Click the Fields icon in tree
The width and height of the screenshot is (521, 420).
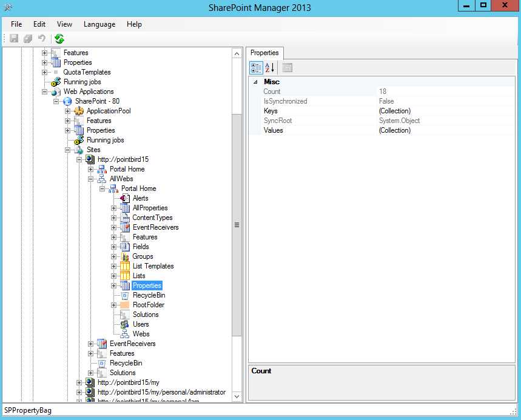click(x=125, y=247)
